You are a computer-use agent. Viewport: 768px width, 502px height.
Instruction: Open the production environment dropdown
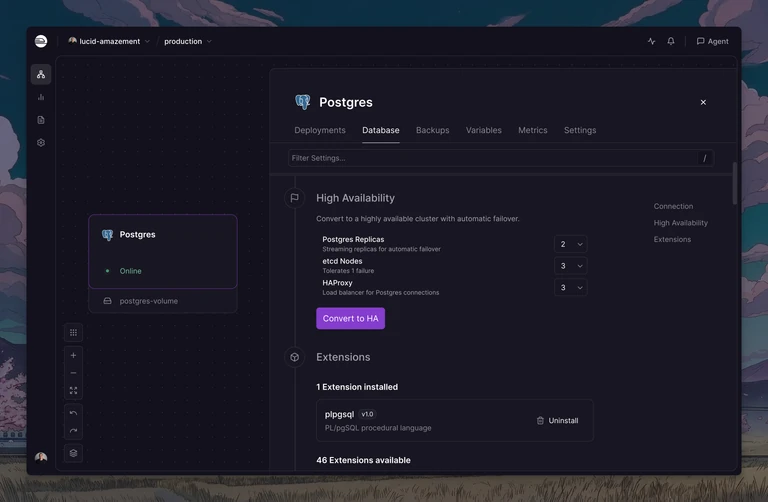click(x=188, y=41)
